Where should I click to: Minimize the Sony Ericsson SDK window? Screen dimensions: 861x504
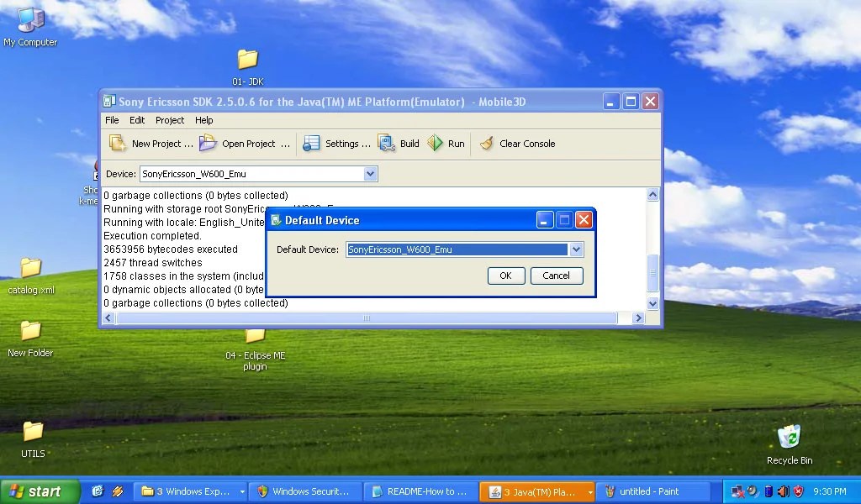point(610,102)
